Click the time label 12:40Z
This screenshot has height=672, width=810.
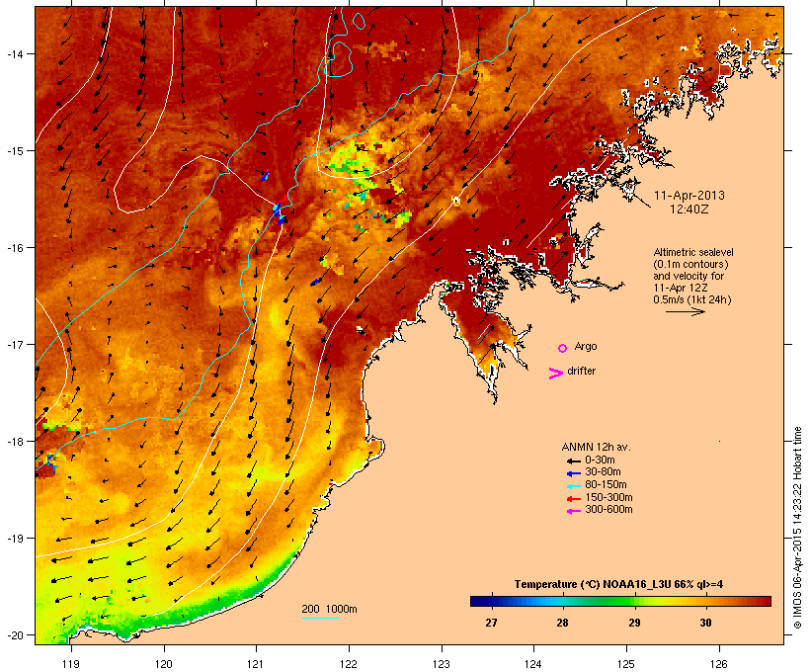[689, 210]
